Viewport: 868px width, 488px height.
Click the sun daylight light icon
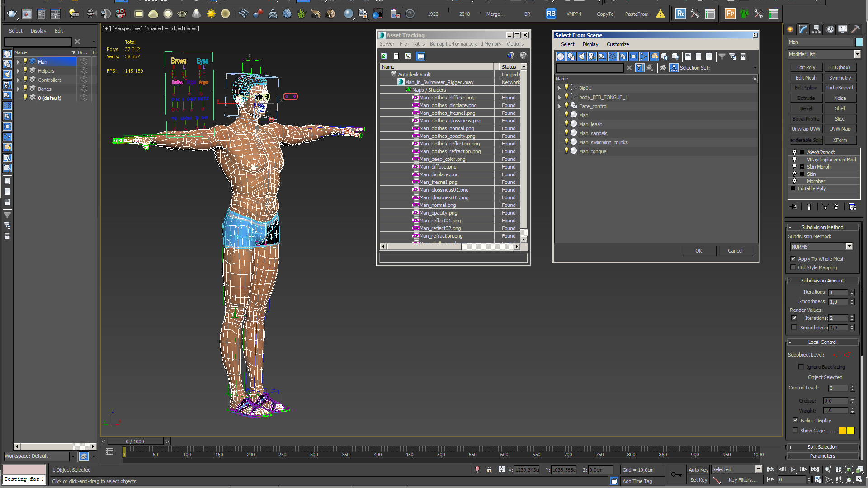[x=211, y=14]
